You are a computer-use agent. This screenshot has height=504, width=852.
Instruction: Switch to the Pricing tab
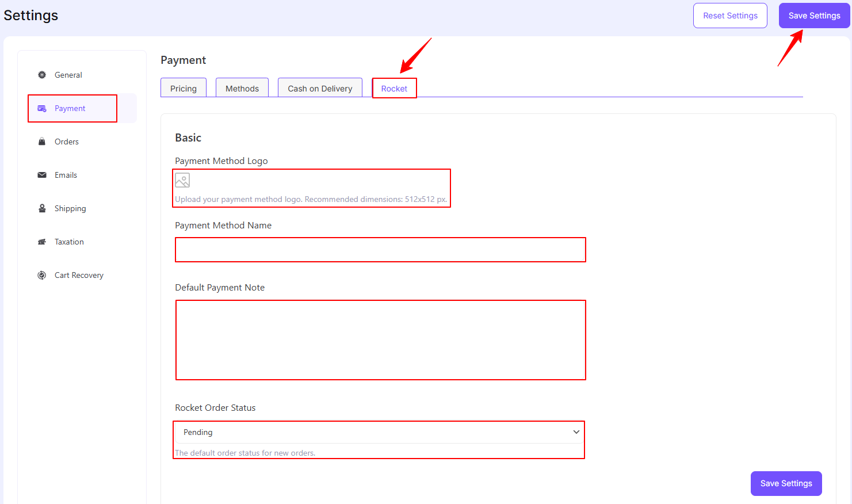[184, 88]
